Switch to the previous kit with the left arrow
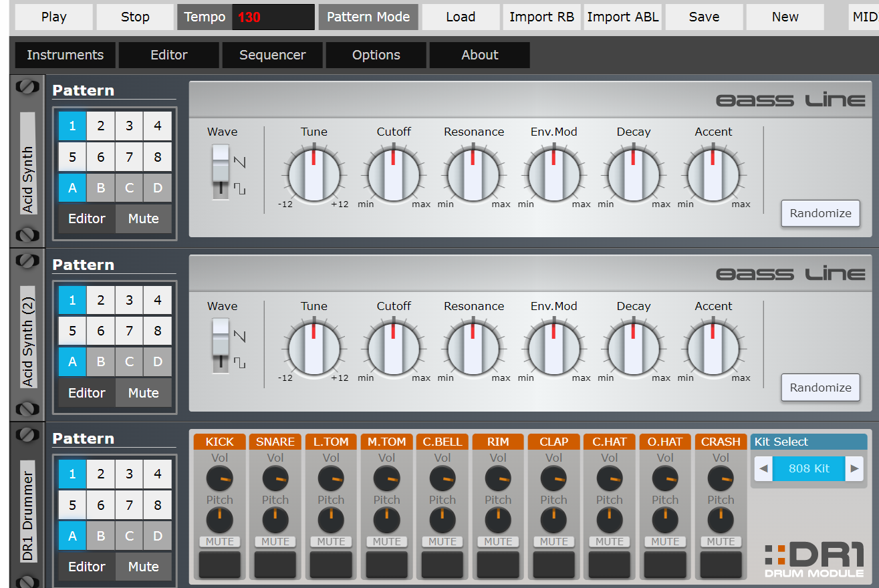 (763, 468)
